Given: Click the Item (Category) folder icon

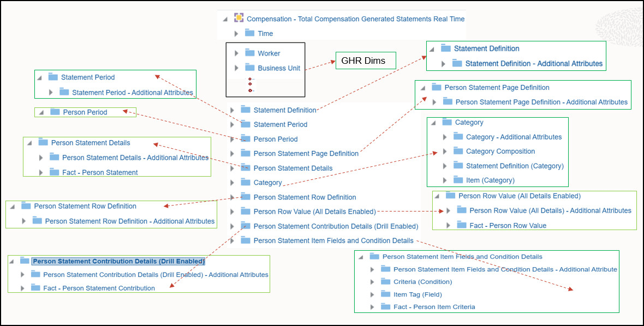Looking at the screenshot, I should tap(458, 179).
